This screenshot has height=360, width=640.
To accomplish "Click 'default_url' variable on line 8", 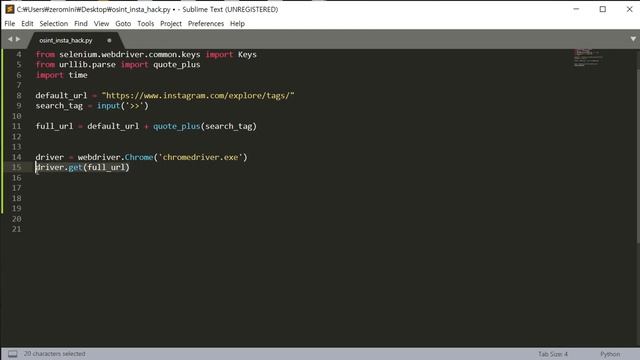I will coord(61,96).
